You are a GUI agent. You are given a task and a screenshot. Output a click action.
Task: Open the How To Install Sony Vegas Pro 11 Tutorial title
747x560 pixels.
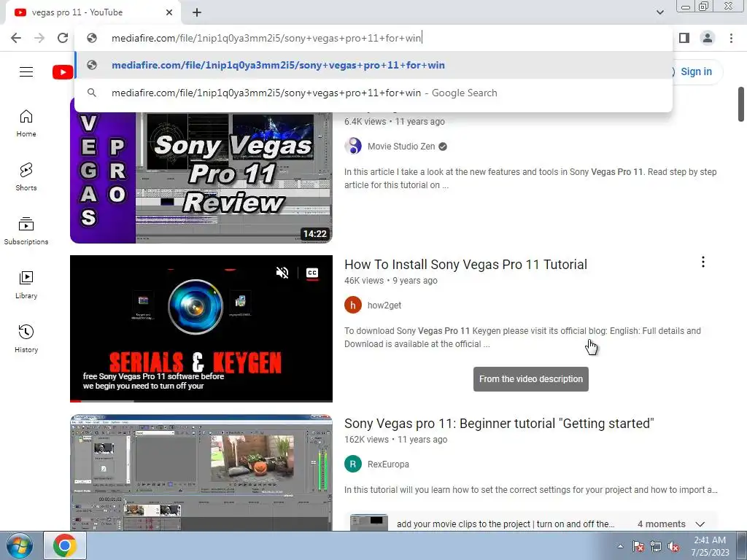point(465,265)
